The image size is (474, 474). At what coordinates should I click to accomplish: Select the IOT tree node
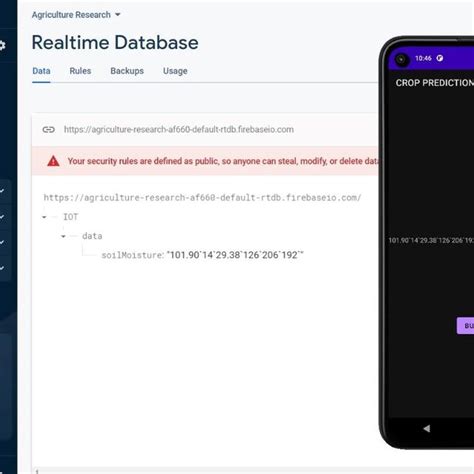71,217
